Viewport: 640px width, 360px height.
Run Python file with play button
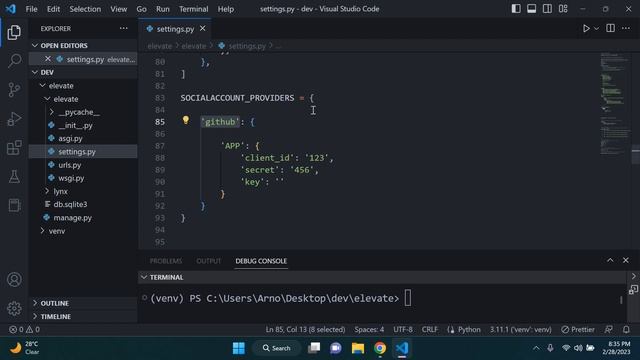coord(586,28)
